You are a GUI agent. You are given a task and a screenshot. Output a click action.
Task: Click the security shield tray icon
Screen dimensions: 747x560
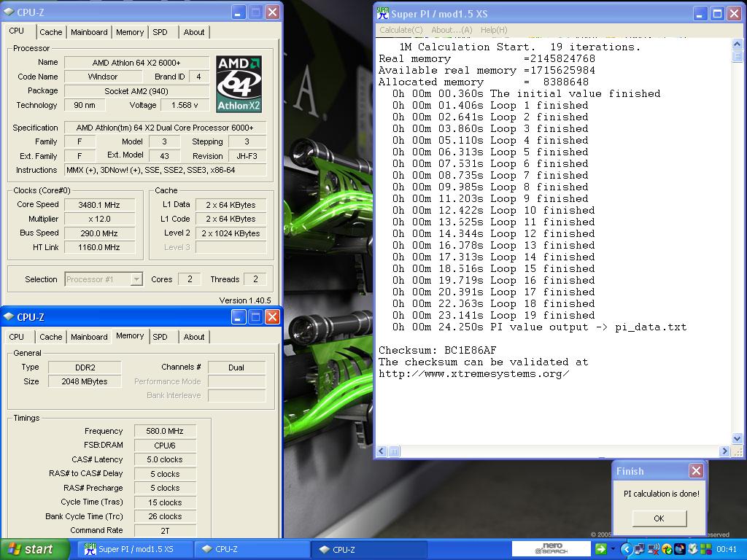(693, 550)
